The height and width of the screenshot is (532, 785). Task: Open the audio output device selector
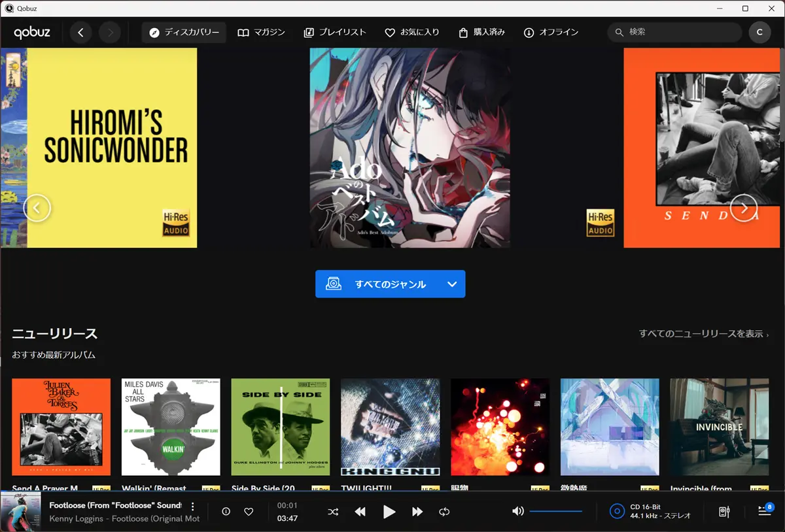click(724, 512)
